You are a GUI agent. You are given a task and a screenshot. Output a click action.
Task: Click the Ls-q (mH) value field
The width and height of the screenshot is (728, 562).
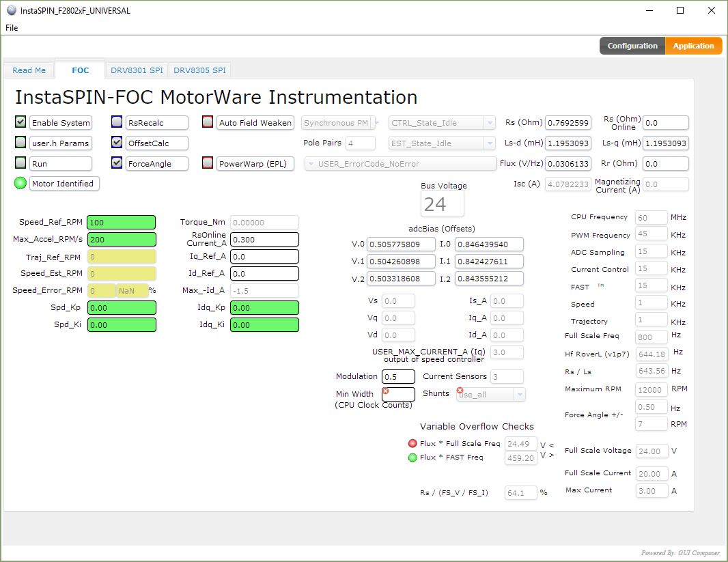coord(666,143)
